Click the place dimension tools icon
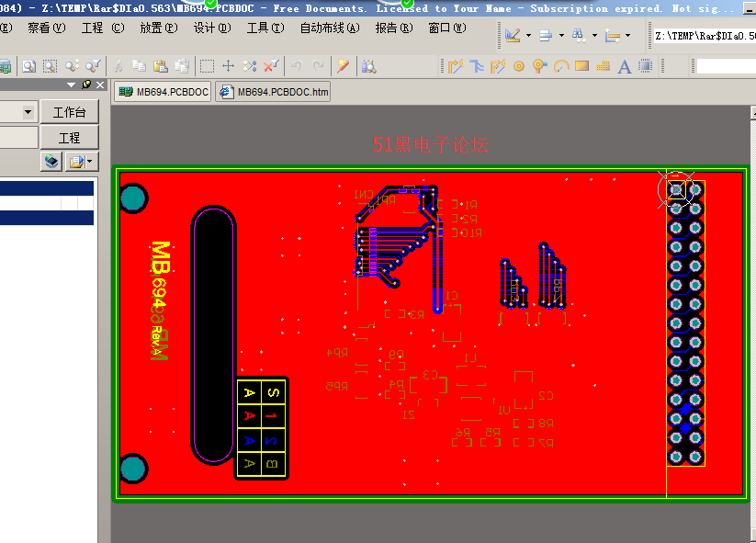Screen dimensions: 756x543 point(613,35)
